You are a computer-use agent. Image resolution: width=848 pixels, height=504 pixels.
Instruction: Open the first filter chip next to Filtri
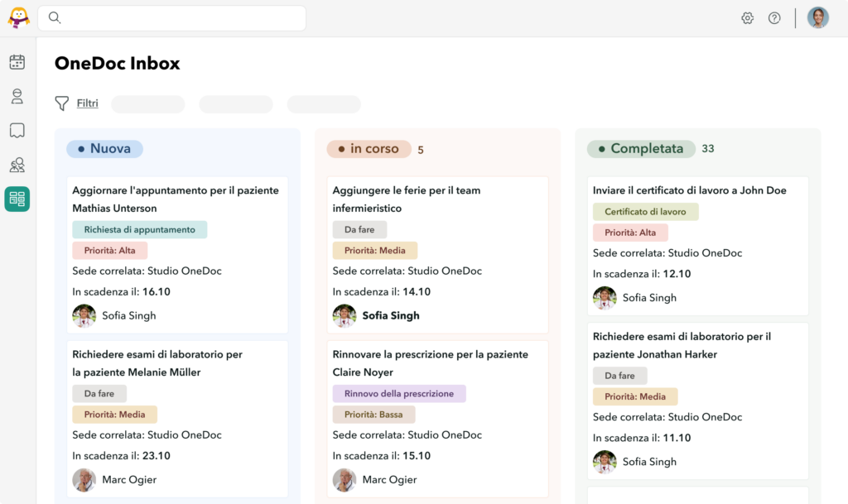point(147,103)
